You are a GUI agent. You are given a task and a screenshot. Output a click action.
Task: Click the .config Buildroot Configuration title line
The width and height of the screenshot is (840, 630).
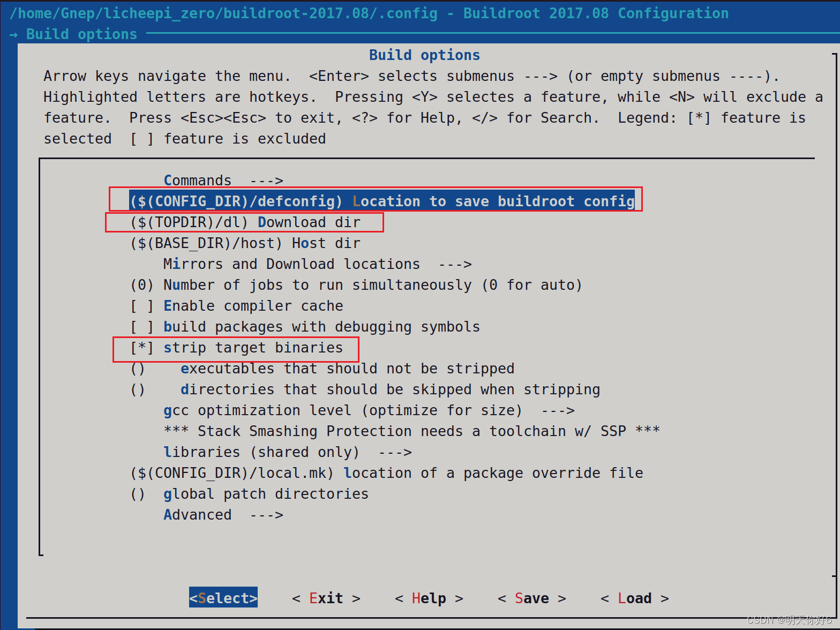[369, 13]
